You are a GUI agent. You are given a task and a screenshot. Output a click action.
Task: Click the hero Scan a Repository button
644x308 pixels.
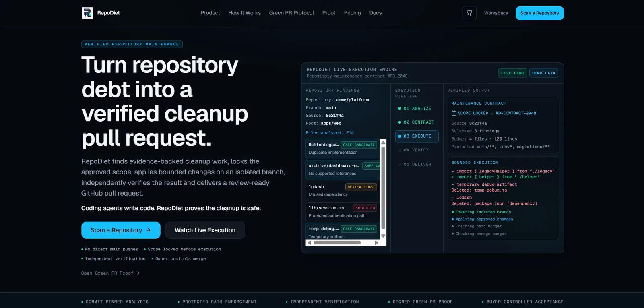point(121,230)
